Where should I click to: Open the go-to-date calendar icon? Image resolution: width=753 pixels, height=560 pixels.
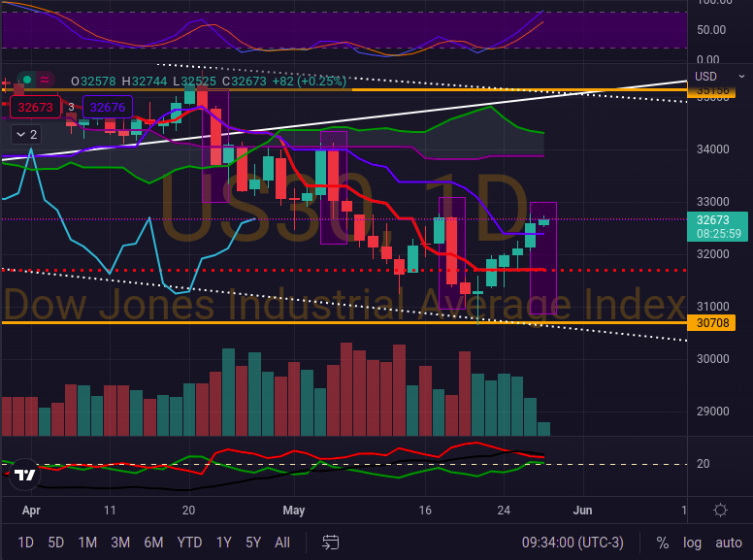point(331,543)
